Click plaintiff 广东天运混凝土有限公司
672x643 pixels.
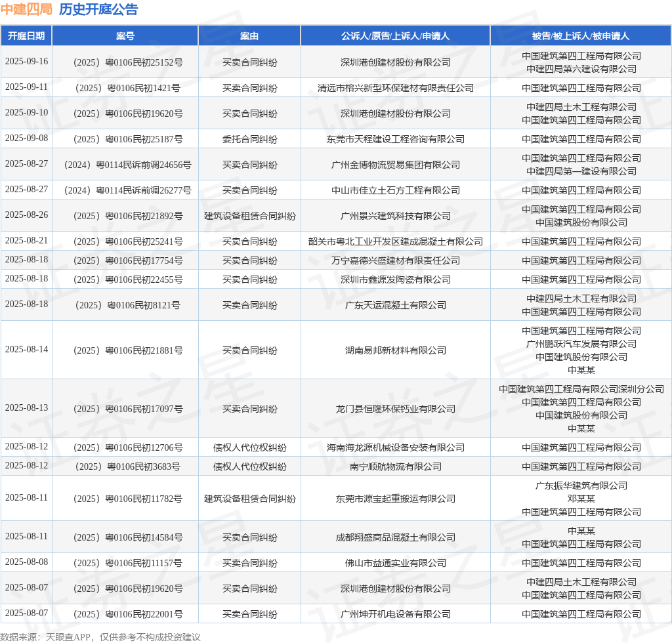(395, 306)
